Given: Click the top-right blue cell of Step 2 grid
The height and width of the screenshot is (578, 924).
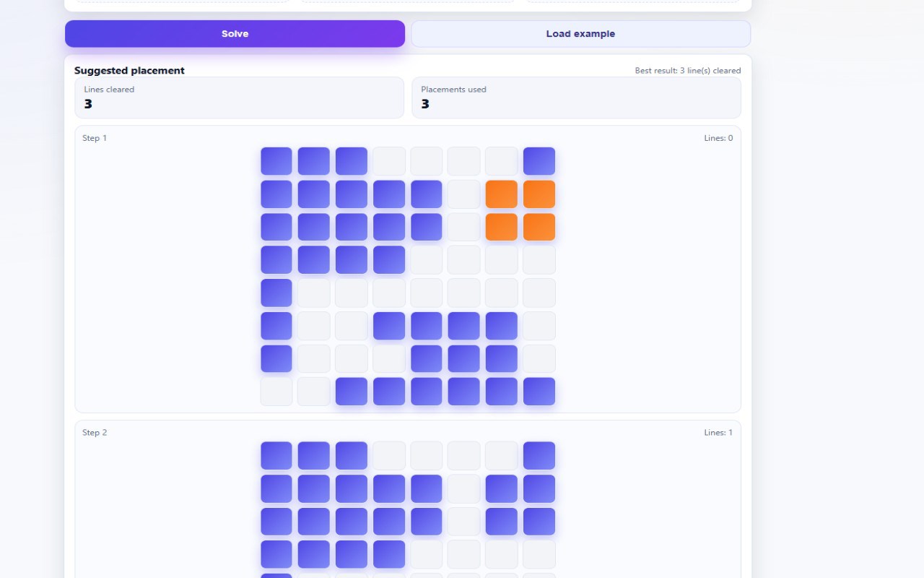Looking at the screenshot, I should (x=539, y=456).
